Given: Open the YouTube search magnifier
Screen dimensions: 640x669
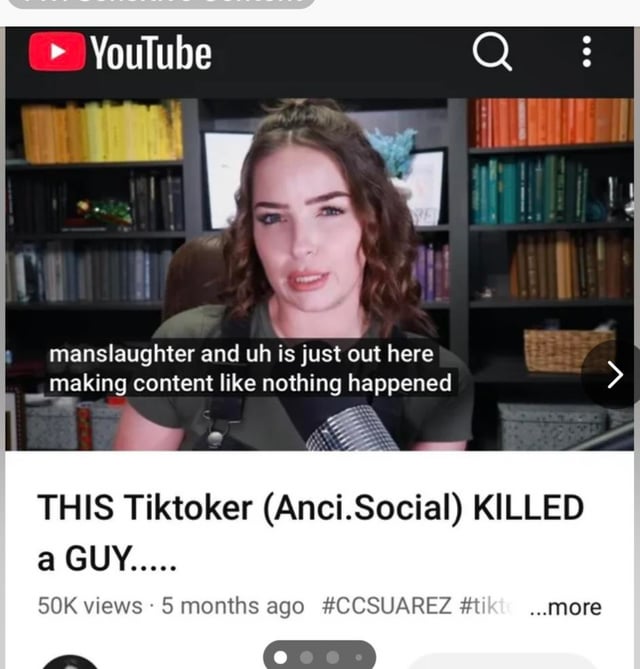Looking at the screenshot, I should [x=492, y=52].
